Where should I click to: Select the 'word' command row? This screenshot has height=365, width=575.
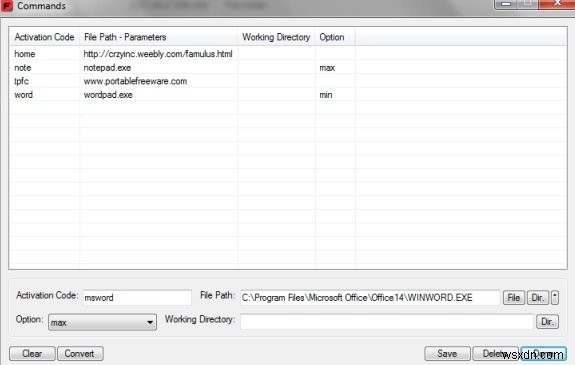[x=288, y=95]
